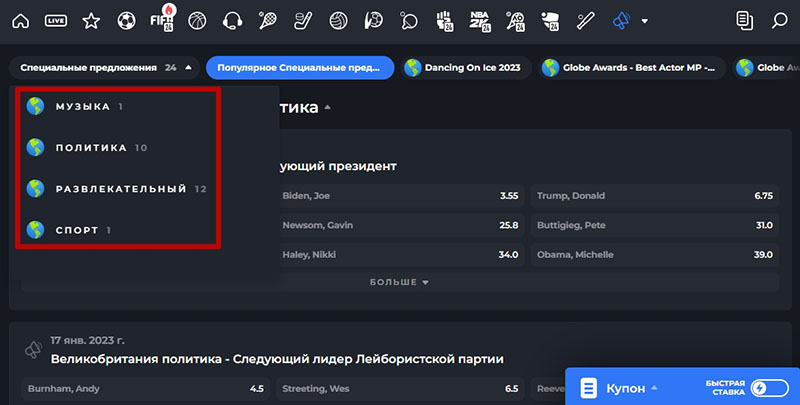Bet on Burnham, Andy at 4.5
Viewport: 800px width, 405px height.
pos(145,389)
